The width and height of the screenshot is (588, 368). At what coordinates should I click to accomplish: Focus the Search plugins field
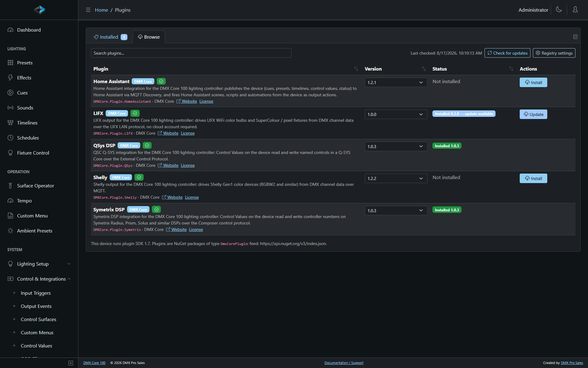pyautogui.click(x=191, y=53)
